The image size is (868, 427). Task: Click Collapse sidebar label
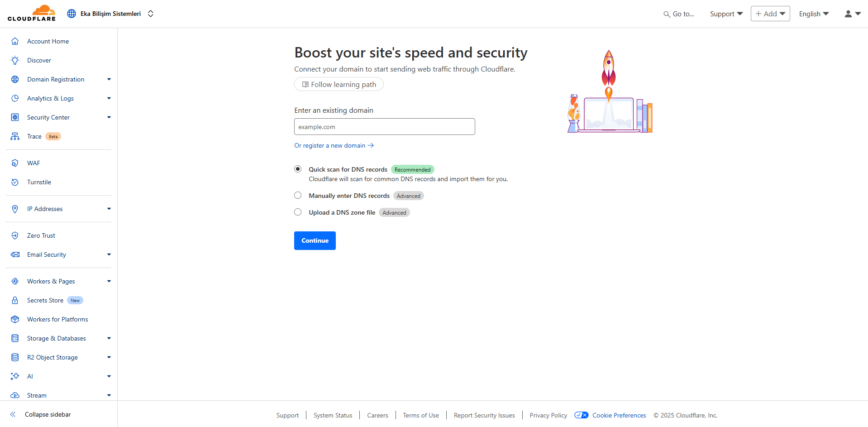48,414
